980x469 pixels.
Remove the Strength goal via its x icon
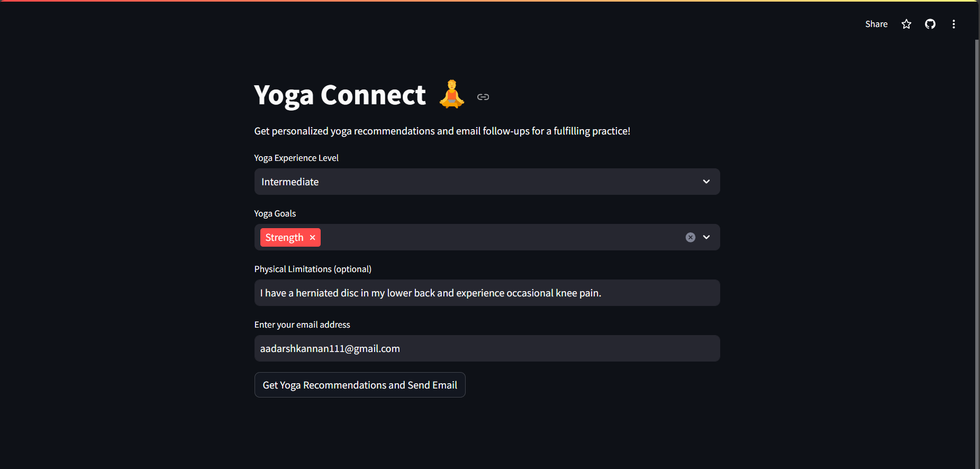point(312,237)
